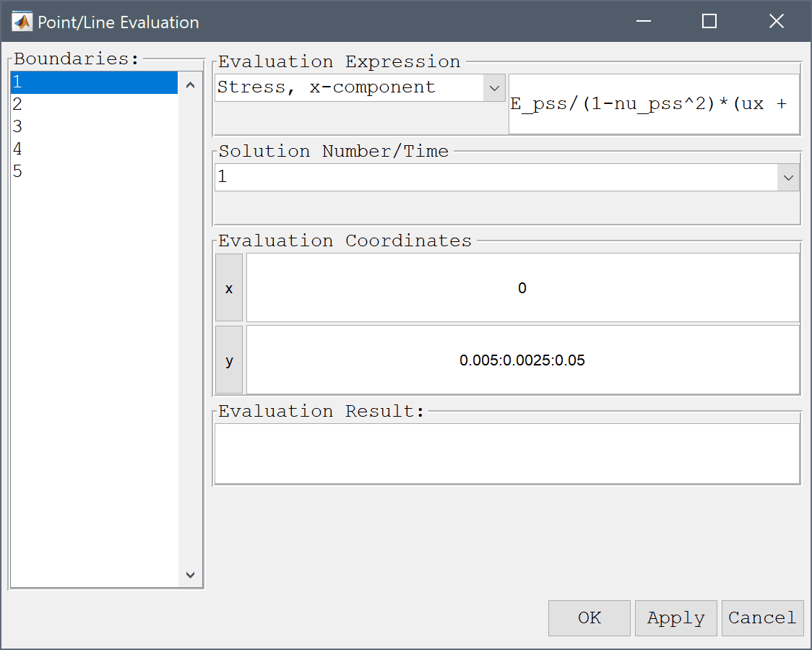The width and height of the screenshot is (812, 650).
Task: Maximize the Point/Line Evaluation window
Action: click(709, 22)
